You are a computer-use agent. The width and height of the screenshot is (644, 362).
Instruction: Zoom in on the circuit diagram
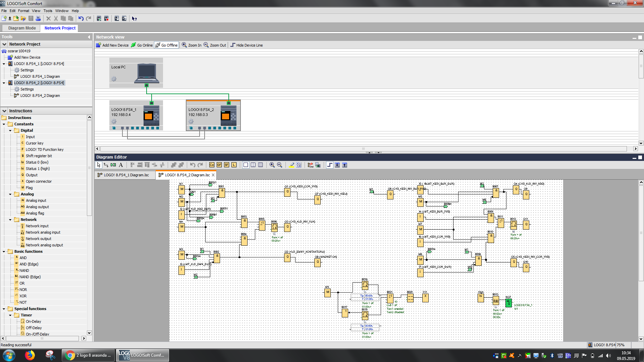(272, 165)
